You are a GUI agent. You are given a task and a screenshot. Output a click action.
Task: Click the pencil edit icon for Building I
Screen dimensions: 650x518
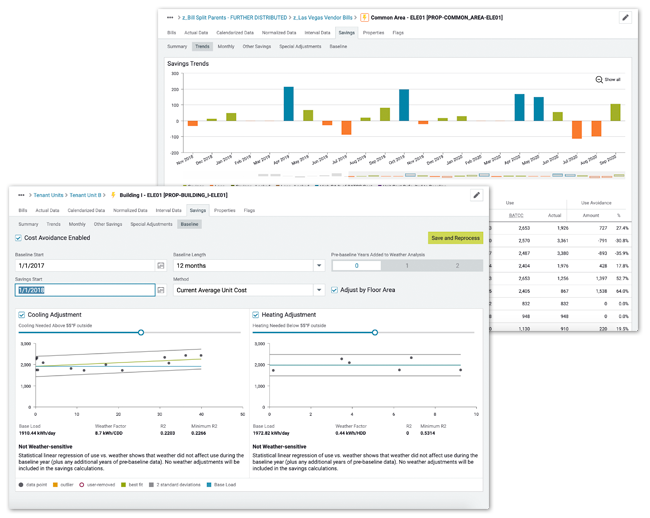pos(477,195)
